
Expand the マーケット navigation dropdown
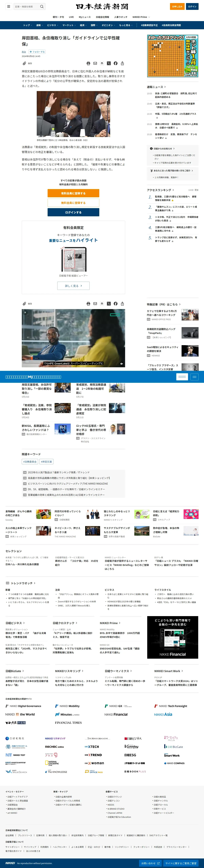pos(69,25)
